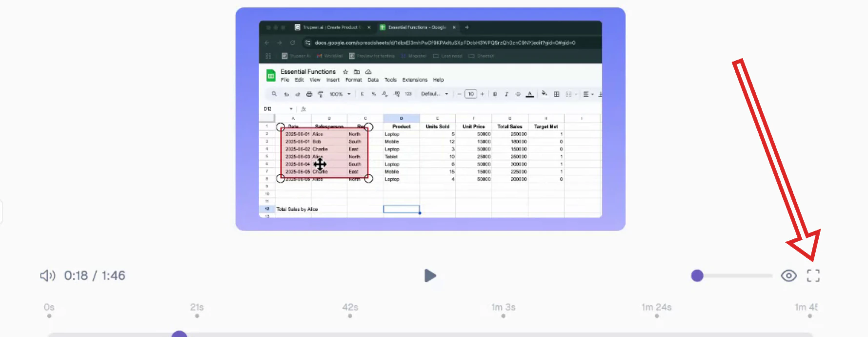Click the search magnifier in Sheets toolbar
The height and width of the screenshot is (337, 868).
click(274, 94)
